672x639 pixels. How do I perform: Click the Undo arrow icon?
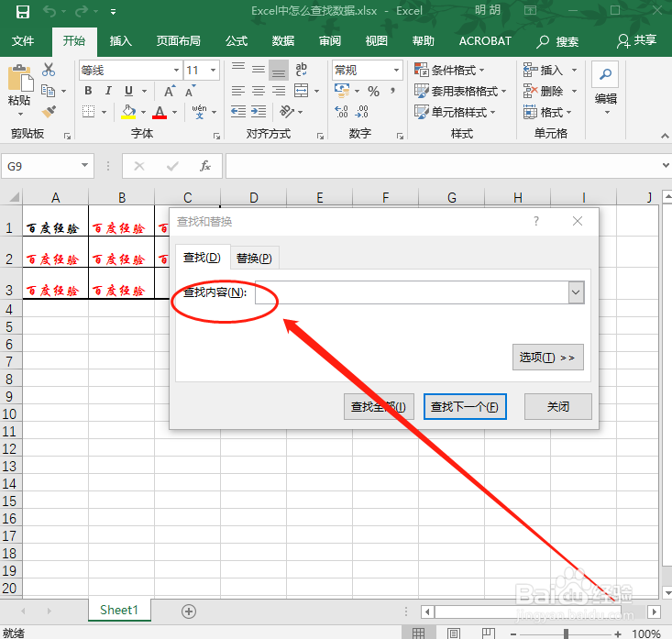point(50,12)
